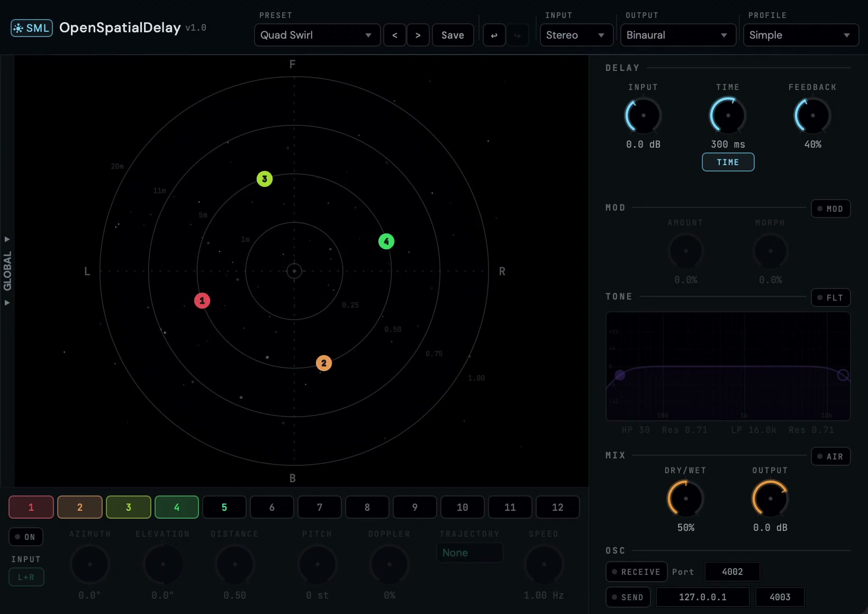Click the OSC send port field 4003
Screen dimensions: 868x614
tap(780, 597)
